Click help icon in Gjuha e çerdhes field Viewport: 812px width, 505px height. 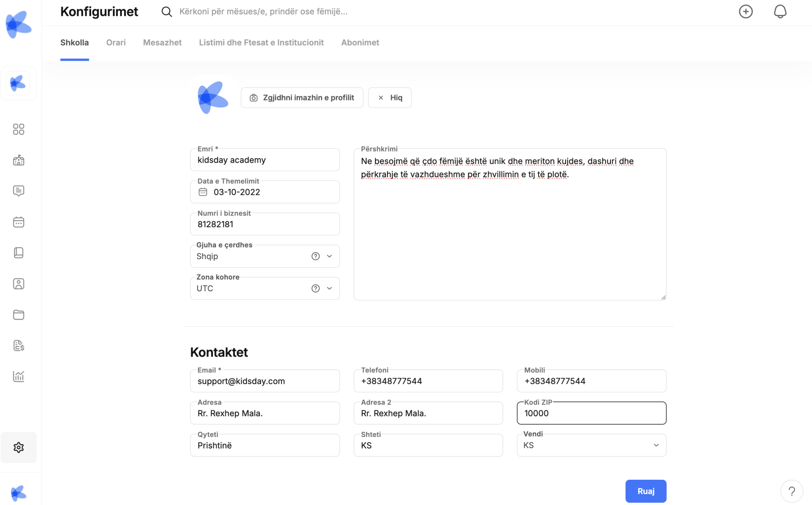coord(315,256)
